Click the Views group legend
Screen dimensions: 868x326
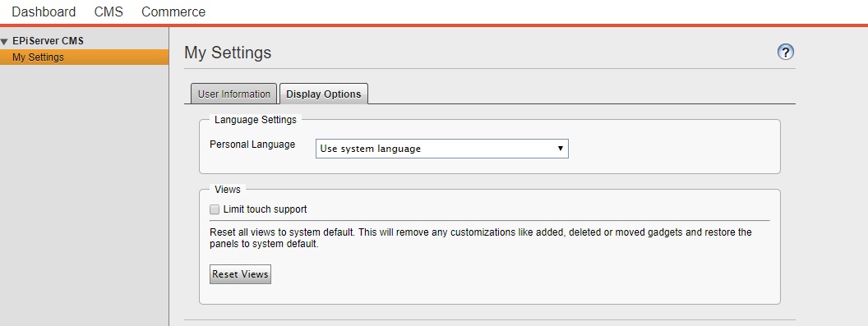tap(228, 190)
